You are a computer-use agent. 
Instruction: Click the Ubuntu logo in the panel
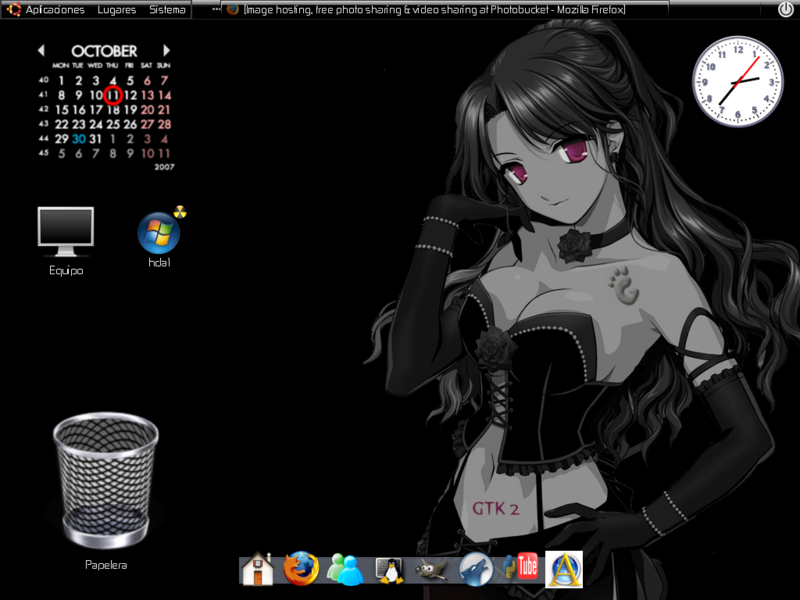(x=12, y=9)
